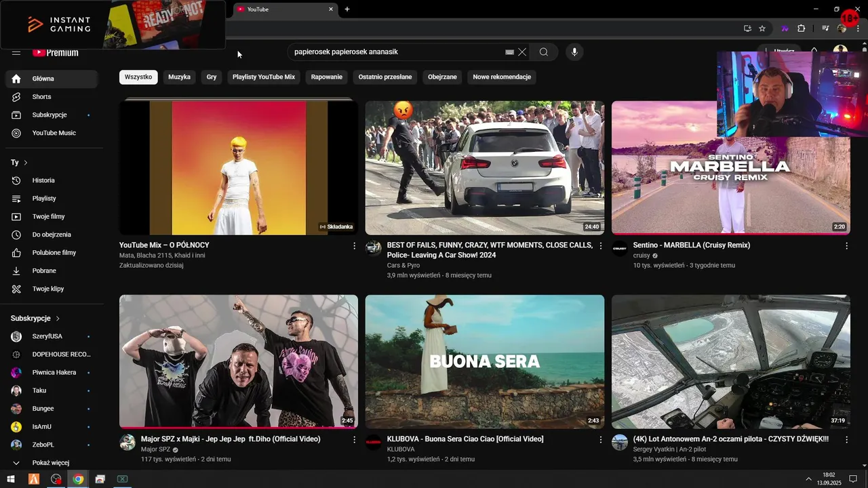Play YouTube Mix O PÓŁNOCY thumbnail
This screenshot has height=488, width=868.
coord(239,167)
